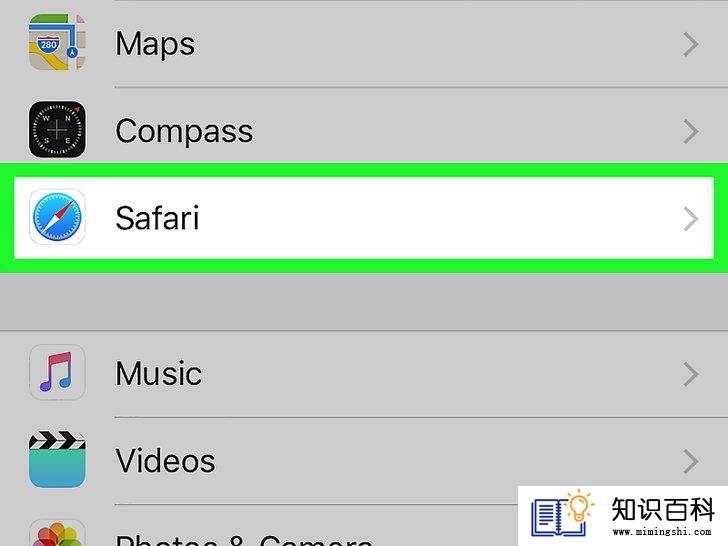Image resolution: width=728 pixels, height=546 pixels.
Task: Expand Maps settings via its chevron
Action: pos(691,45)
